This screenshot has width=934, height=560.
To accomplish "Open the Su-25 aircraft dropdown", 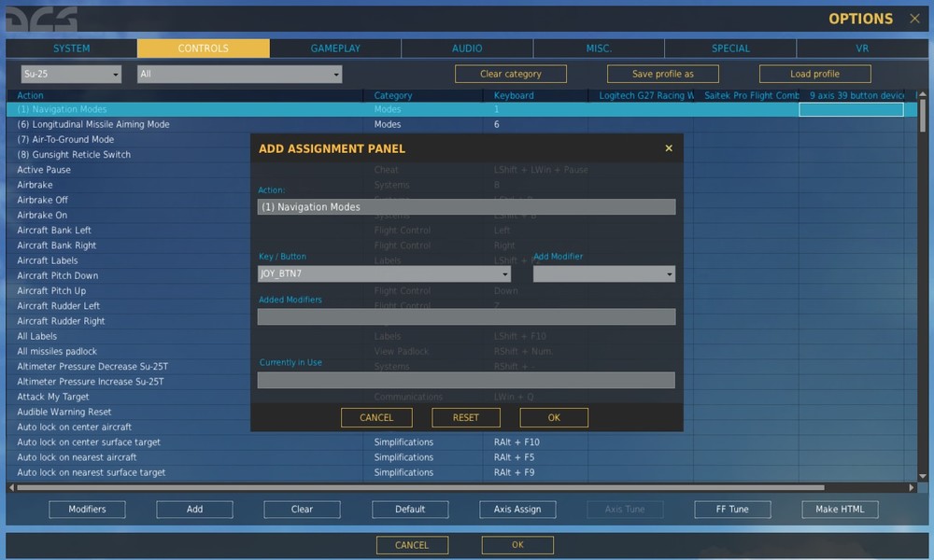I will click(x=71, y=74).
